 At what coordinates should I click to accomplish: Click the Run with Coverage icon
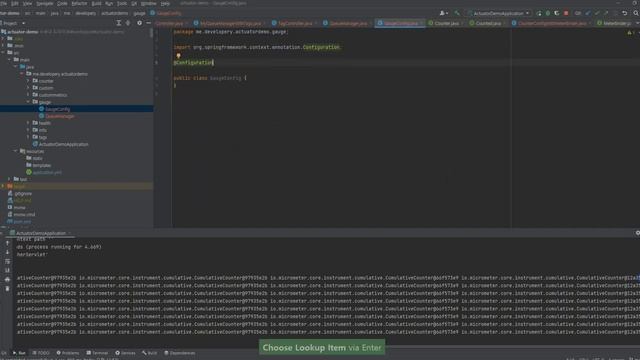[557, 13]
